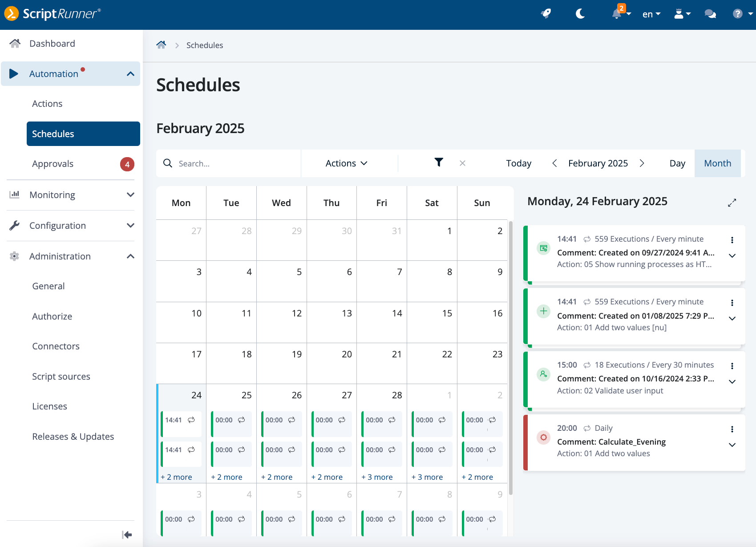Viewport: 756px width, 547px height.
Task: Open the help question mark menu
Action: 742,14
